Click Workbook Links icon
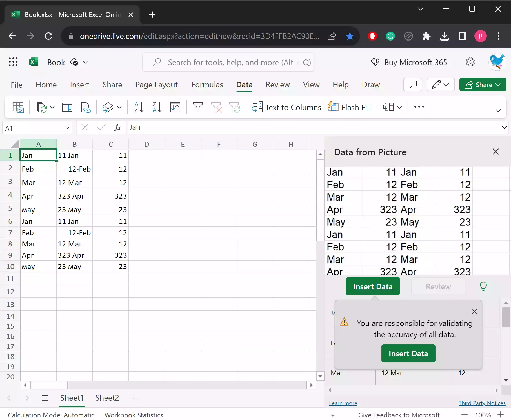 click(x=86, y=107)
